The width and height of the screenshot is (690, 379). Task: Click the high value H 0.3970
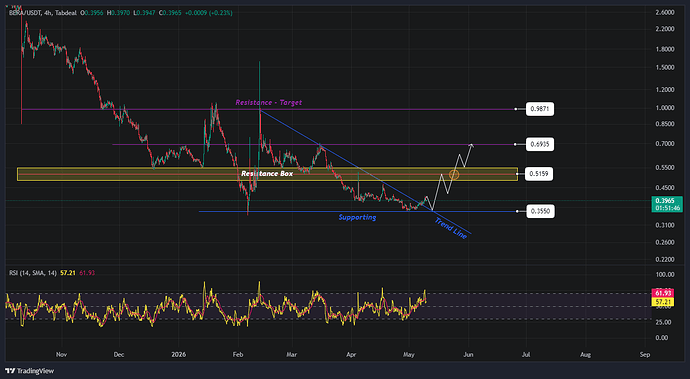click(x=118, y=13)
